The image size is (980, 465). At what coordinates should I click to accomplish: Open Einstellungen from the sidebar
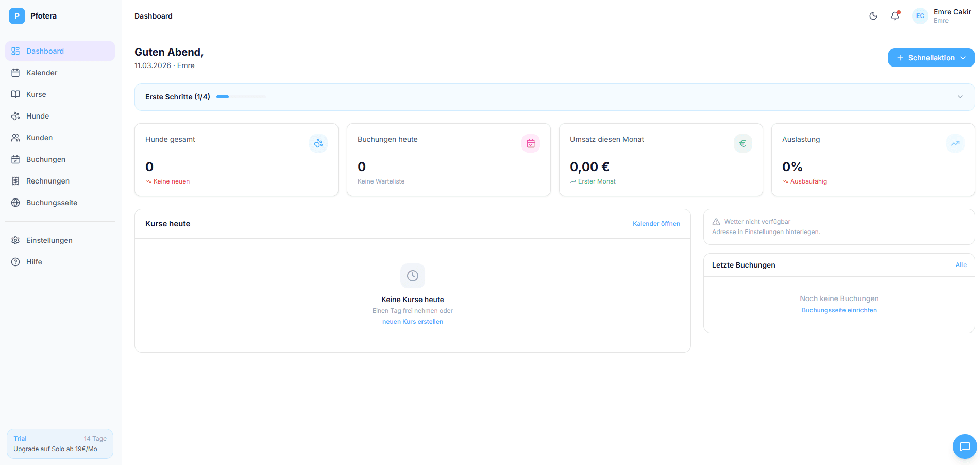coord(49,240)
